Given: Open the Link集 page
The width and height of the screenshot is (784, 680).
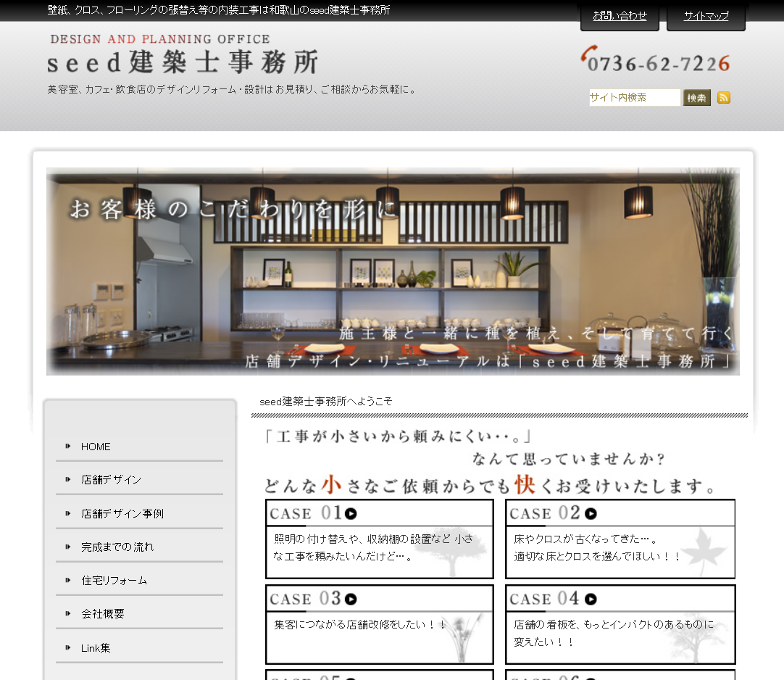Looking at the screenshot, I should [x=96, y=648].
